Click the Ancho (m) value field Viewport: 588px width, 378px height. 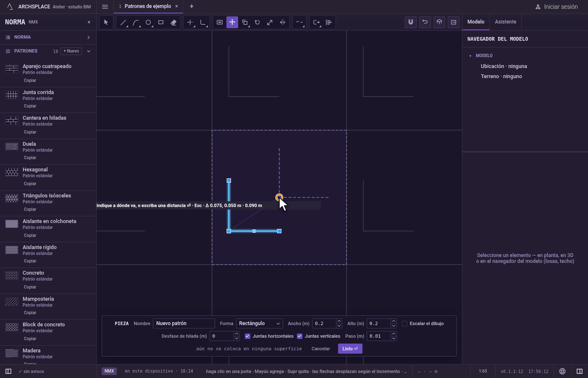coord(324,323)
